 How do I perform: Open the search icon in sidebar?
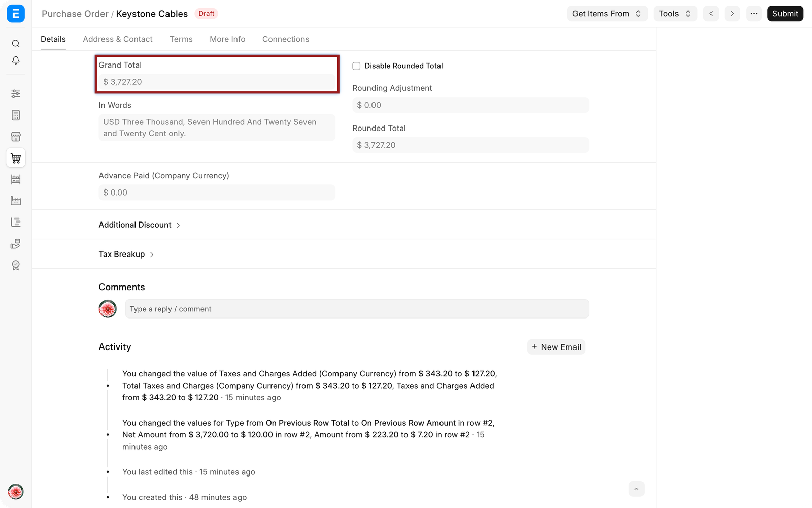coord(16,44)
